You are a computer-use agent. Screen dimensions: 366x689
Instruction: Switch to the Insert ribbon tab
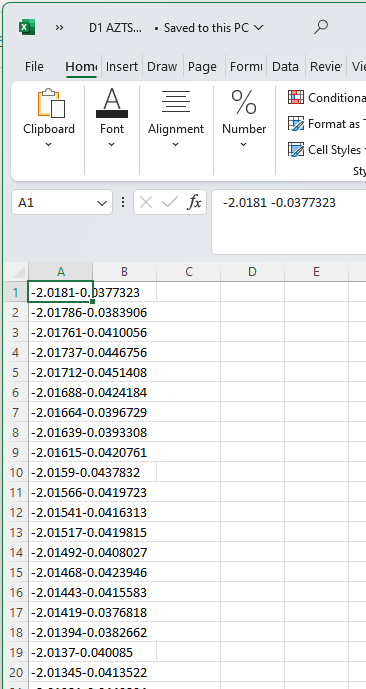pos(122,66)
